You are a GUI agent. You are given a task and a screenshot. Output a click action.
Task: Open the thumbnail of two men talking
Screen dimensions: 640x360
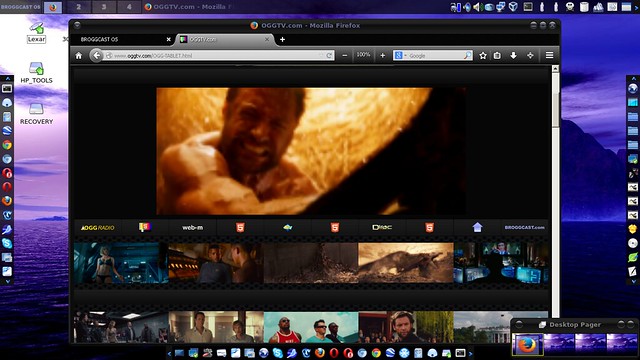216,263
